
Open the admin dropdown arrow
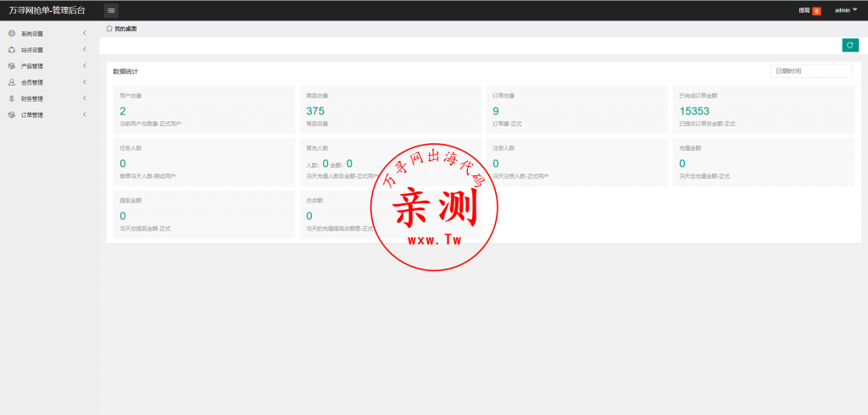(x=854, y=10)
